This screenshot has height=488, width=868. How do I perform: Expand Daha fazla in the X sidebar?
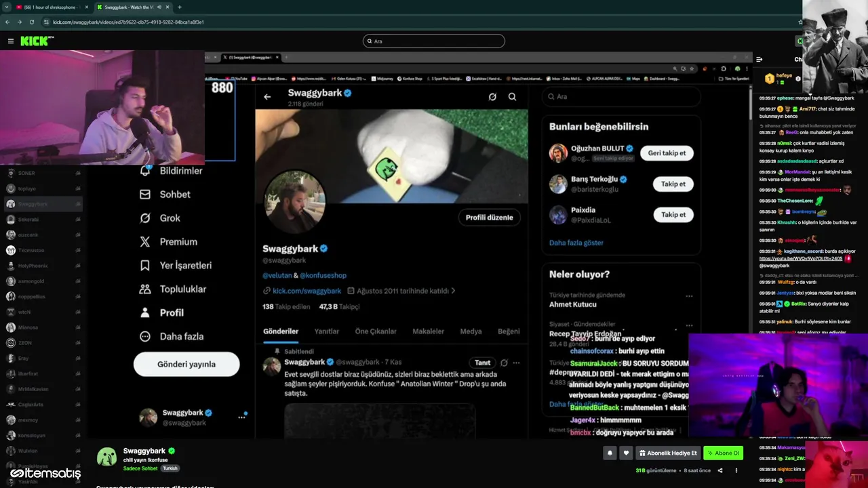point(171,337)
